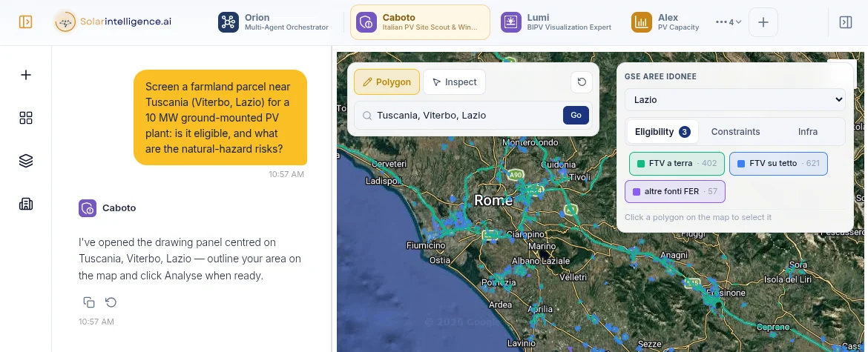
Task: Activate the Inspect tool
Action: pyautogui.click(x=455, y=82)
